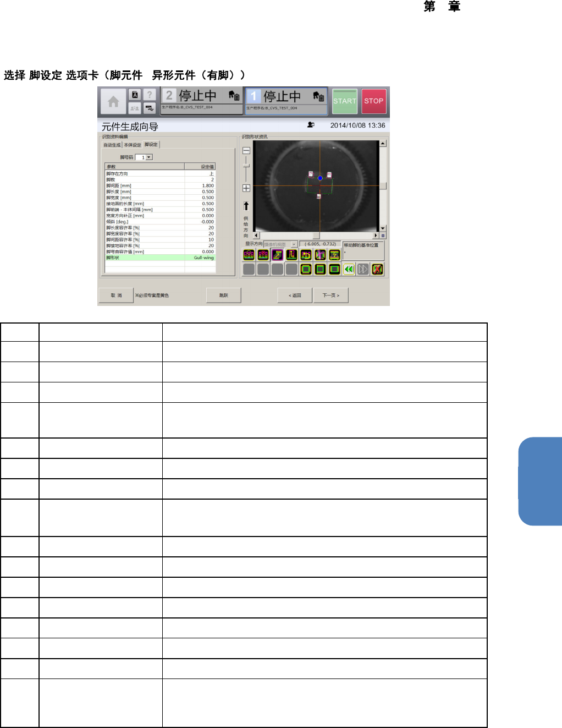Viewport: 562px width, 728px height.
Task: Click the Home icon button
Action: (x=113, y=101)
